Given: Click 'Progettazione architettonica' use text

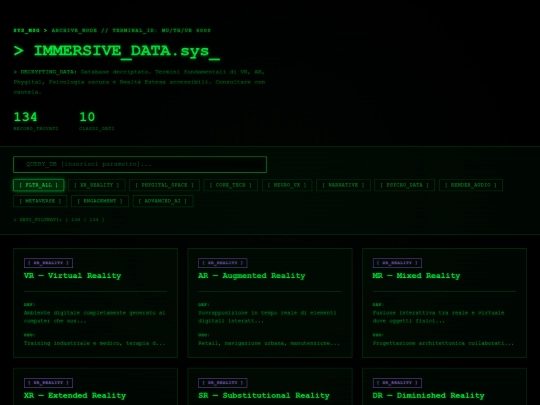Looking at the screenshot, I should coord(443,343).
